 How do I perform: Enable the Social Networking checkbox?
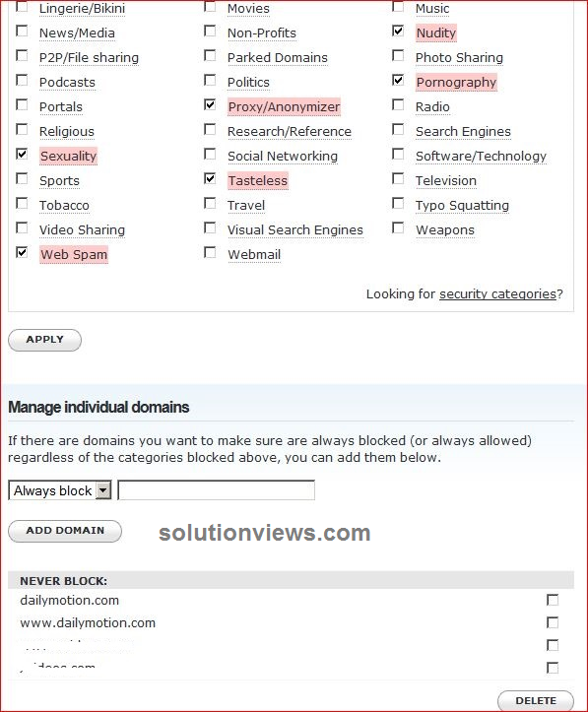pyautogui.click(x=210, y=154)
